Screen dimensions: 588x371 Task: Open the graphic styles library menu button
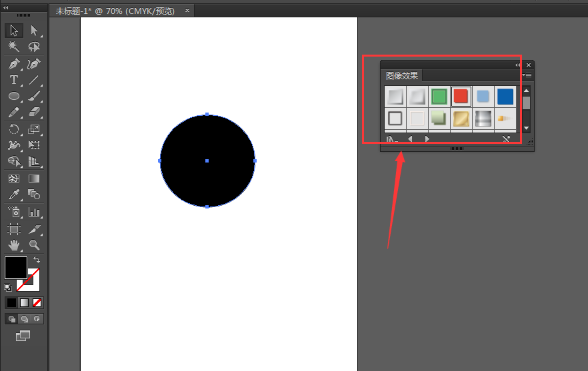click(392, 139)
